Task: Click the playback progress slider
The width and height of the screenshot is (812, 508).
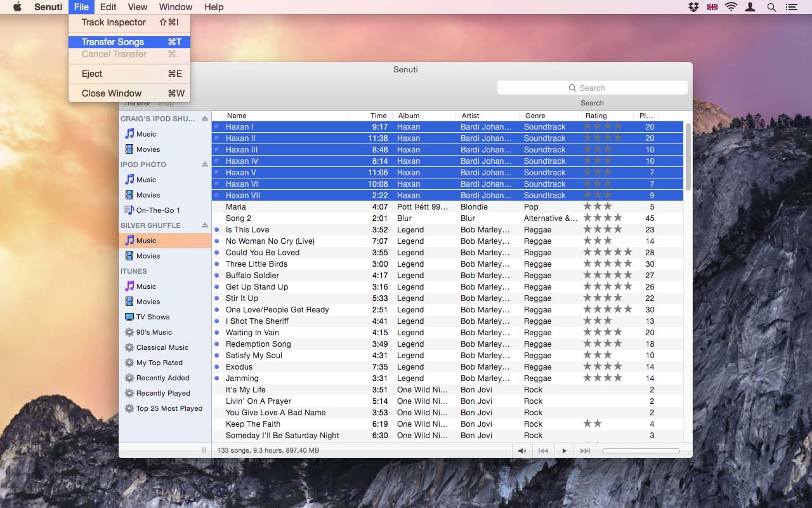Action: (641, 451)
